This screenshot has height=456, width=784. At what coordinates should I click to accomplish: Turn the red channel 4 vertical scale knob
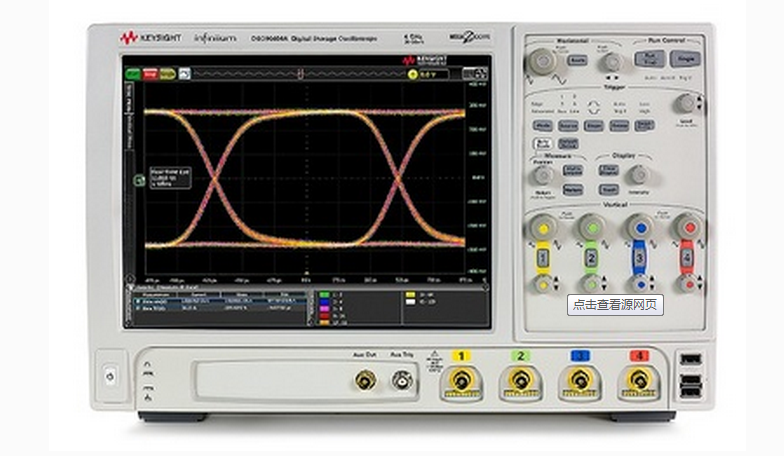[689, 228]
